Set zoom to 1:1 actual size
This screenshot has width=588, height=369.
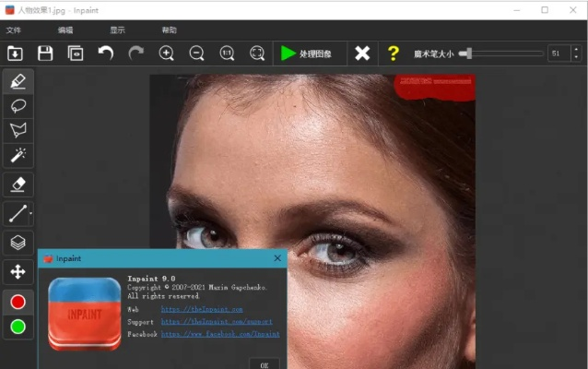(227, 54)
